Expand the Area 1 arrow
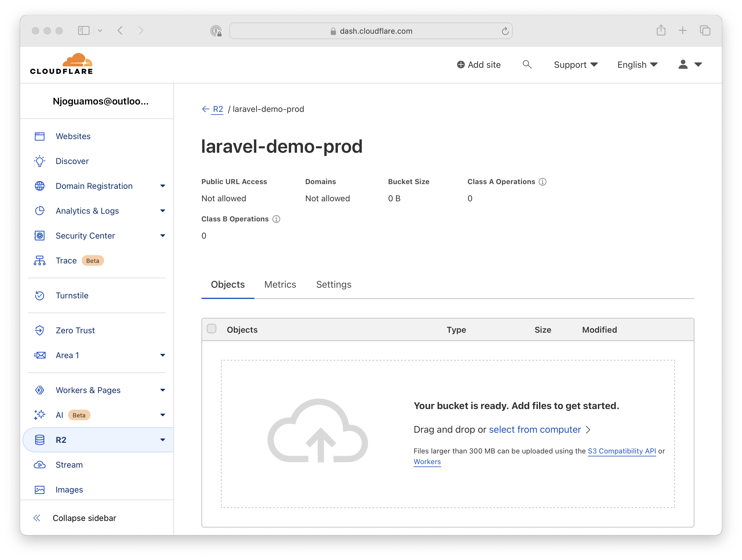The width and height of the screenshot is (742, 560). pyautogui.click(x=163, y=355)
